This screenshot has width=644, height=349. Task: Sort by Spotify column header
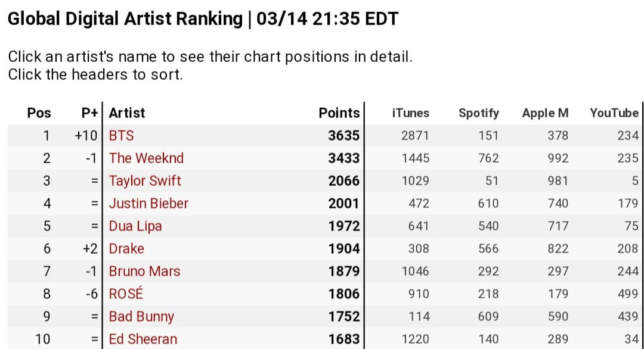(478, 113)
